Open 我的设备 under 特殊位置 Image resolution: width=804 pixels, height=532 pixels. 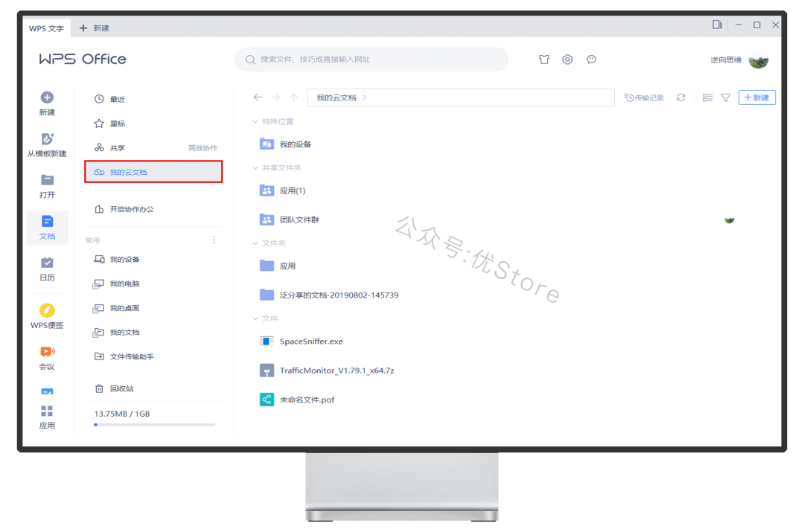296,144
